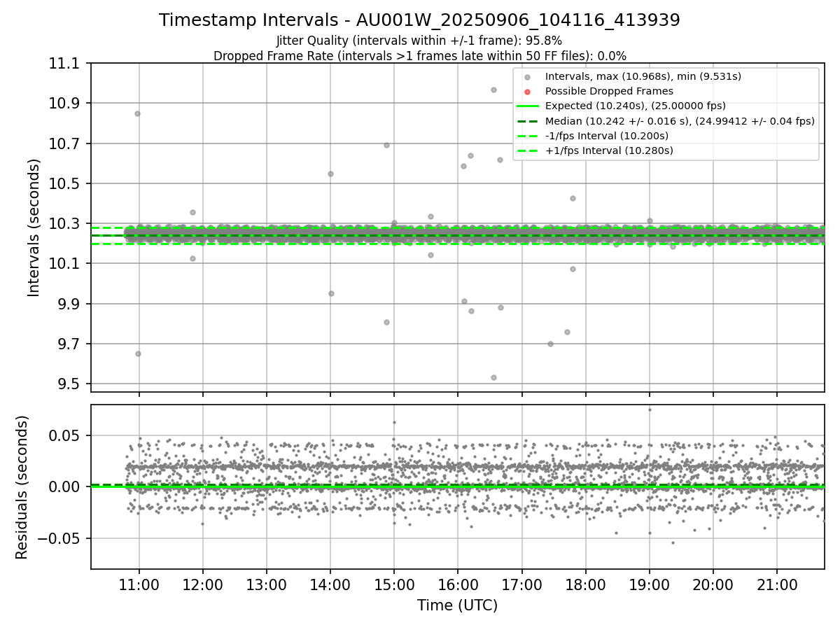Screen dimensions: 840x630
Task: Click the 21:00 x-axis tick label
Action: (x=777, y=584)
